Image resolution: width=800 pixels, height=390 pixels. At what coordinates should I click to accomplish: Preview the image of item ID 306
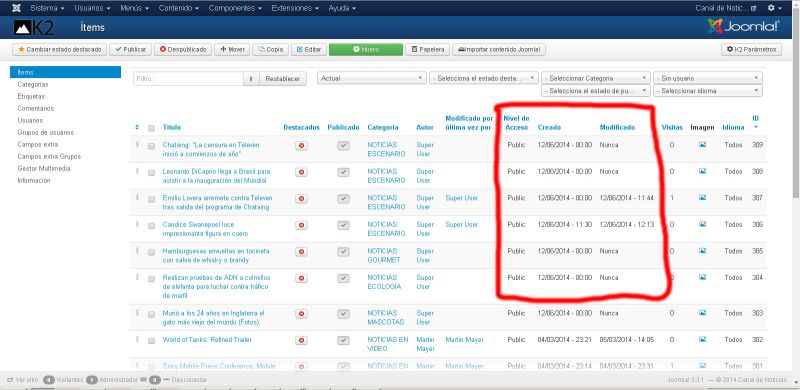702,224
